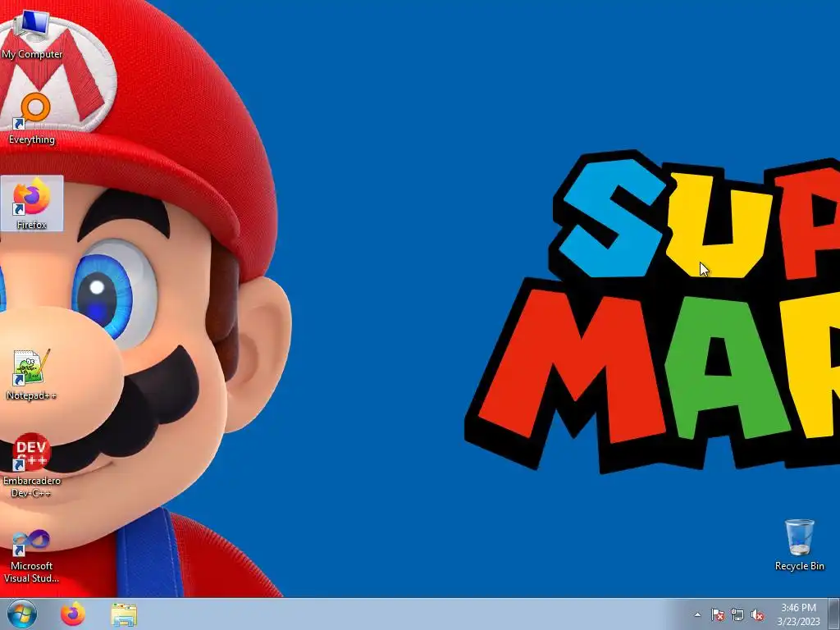The width and height of the screenshot is (840, 630).
Task: Open the network status tray icon
Action: (737, 614)
